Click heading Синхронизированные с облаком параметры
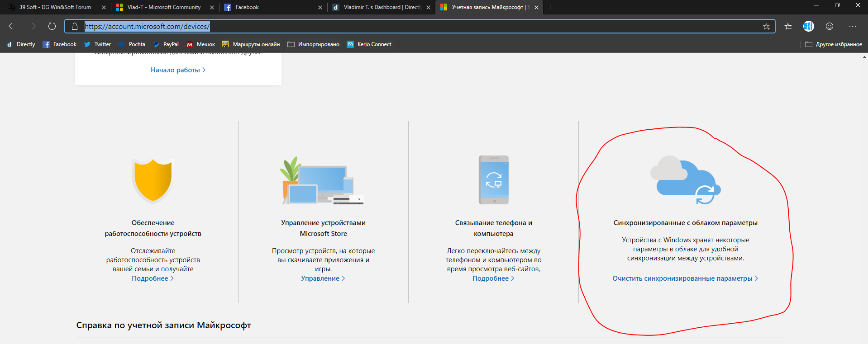 (685, 223)
